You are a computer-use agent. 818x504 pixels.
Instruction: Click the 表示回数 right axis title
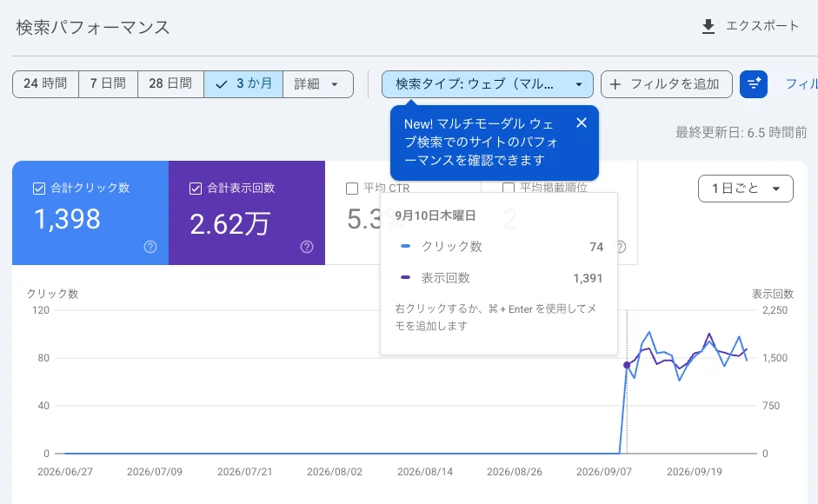point(773,294)
